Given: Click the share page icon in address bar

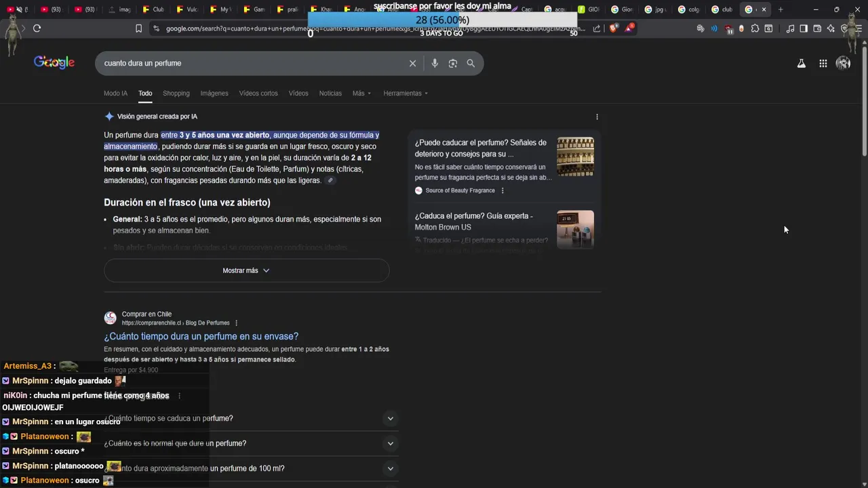Looking at the screenshot, I should (597, 28).
